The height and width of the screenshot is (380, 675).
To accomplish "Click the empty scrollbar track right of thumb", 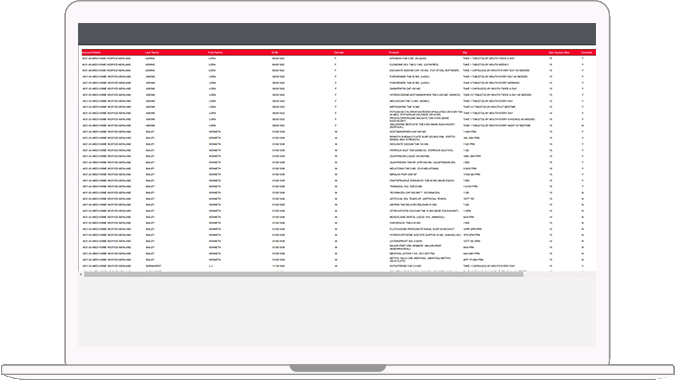I will tap(559, 274).
